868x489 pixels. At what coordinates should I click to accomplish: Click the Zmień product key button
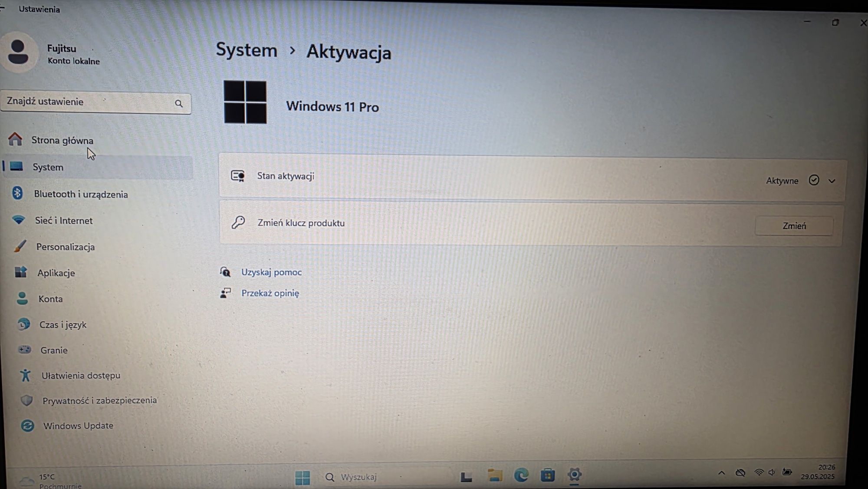[x=794, y=226]
